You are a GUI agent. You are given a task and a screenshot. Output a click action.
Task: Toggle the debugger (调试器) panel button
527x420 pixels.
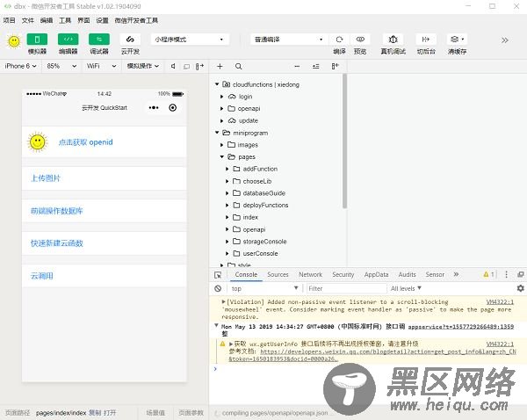coord(99,40)
